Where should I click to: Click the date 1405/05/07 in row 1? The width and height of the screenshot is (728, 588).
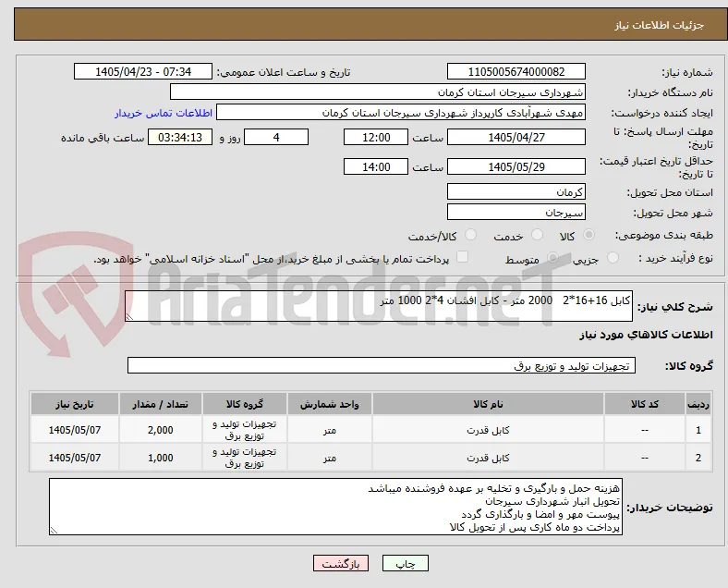point(74,430)
